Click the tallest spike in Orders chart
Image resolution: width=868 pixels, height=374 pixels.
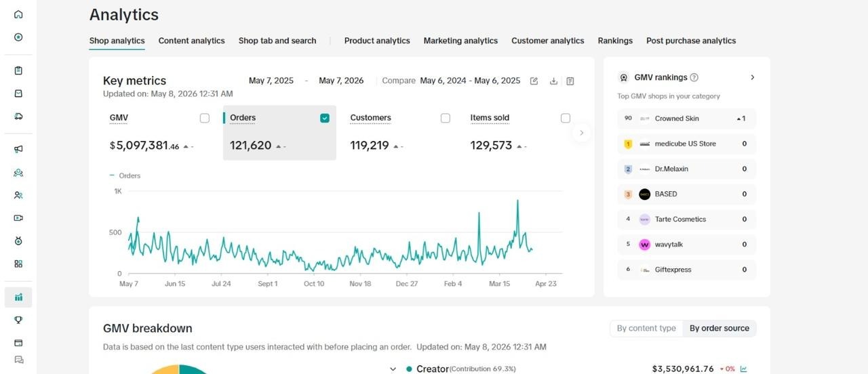pos(517,201)
